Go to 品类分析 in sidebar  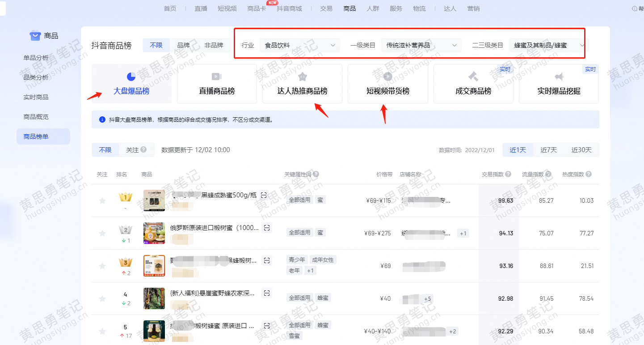coord(36,77)
